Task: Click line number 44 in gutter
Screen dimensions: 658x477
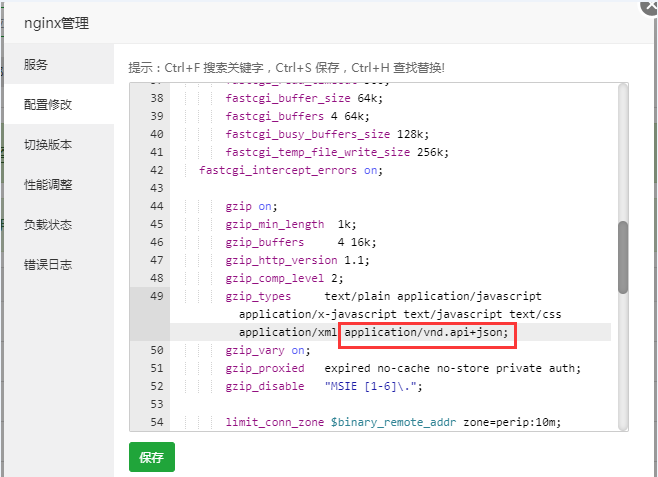Action: click(x=156, y=206)
